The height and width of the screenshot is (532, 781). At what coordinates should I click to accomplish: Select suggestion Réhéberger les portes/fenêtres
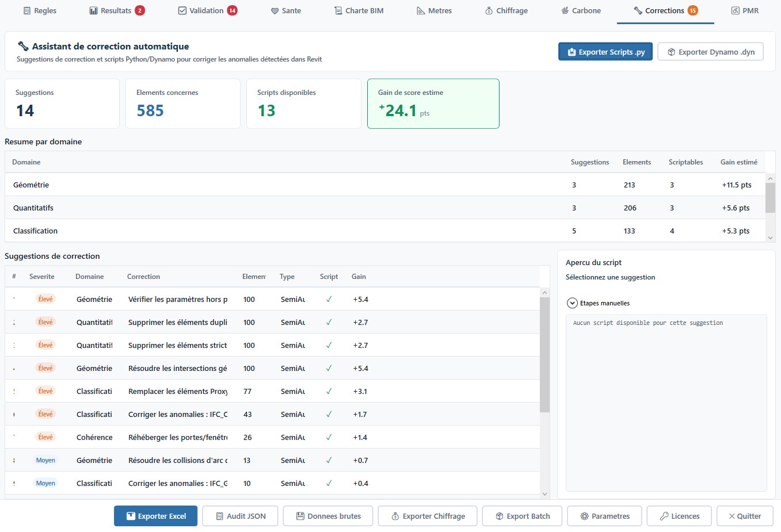point(272,437)
